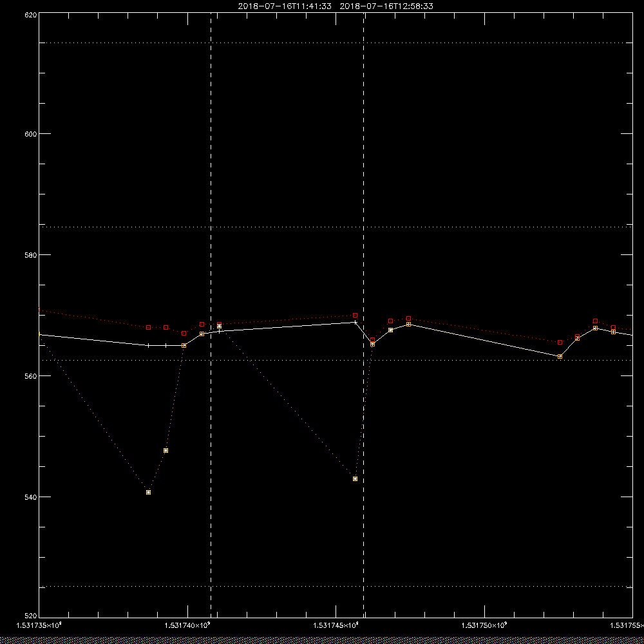Click the 1.531745×10⁹ x-axis label
Viewport: 644px width, 644px height.
tap(336, 625)
